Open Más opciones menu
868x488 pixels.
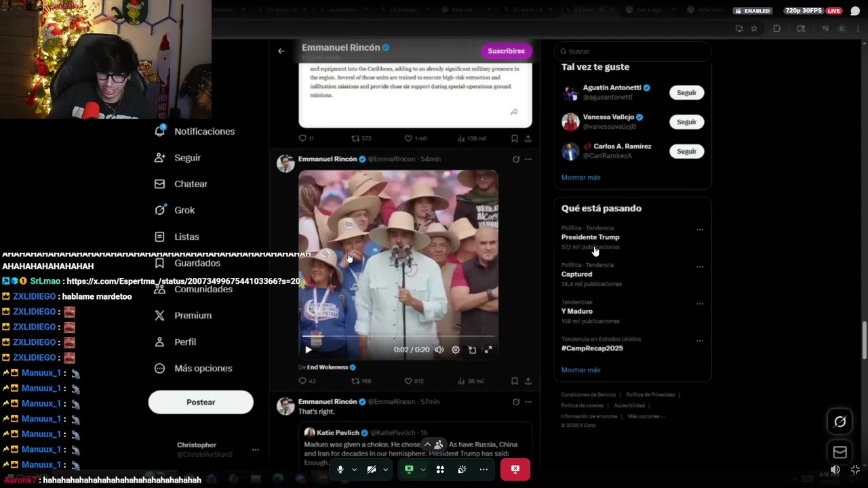194,368
